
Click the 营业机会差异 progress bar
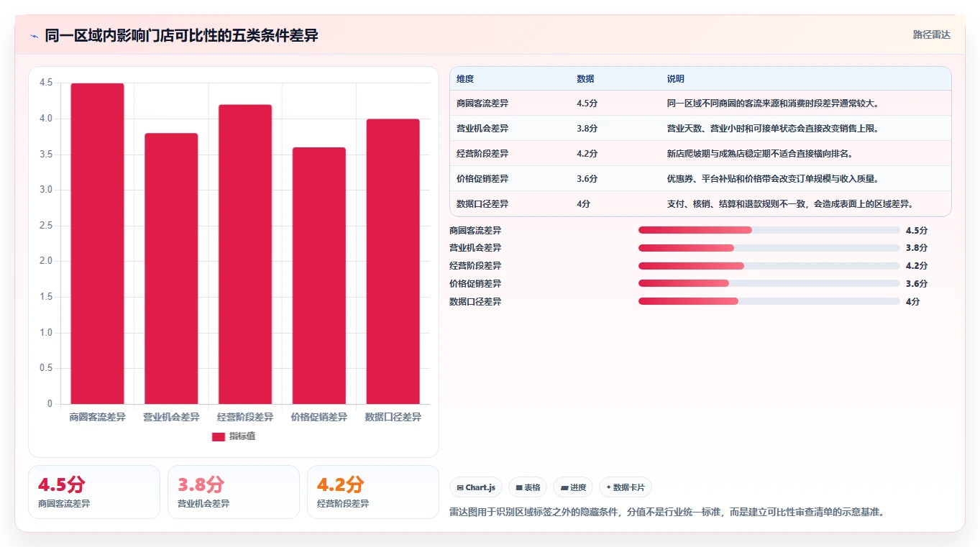(769, 248)
